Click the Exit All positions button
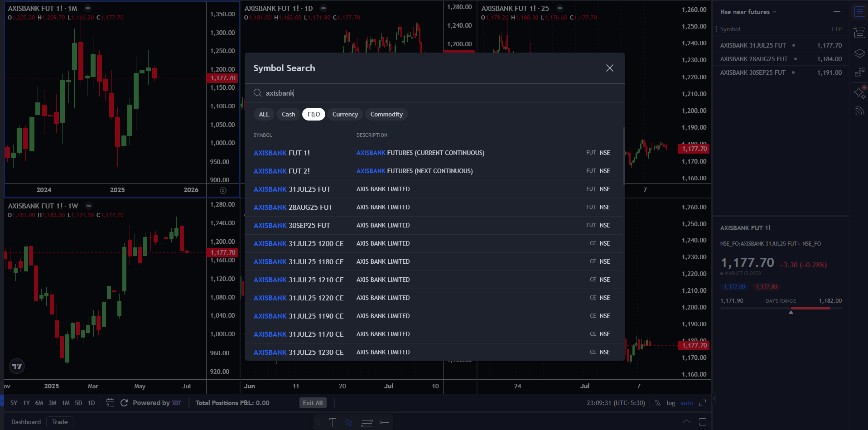Image resolution: width=868 pixels, height=430 pixels. click(x=313, y=403)
